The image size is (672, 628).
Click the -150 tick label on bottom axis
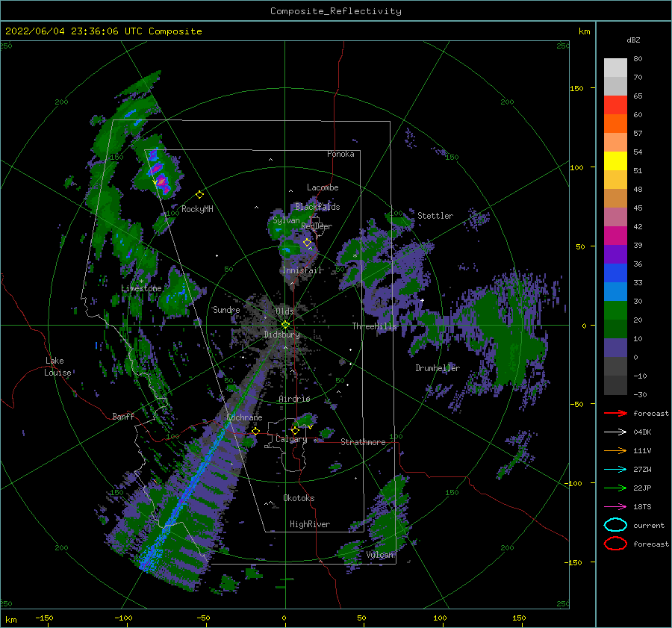point(44,618)
